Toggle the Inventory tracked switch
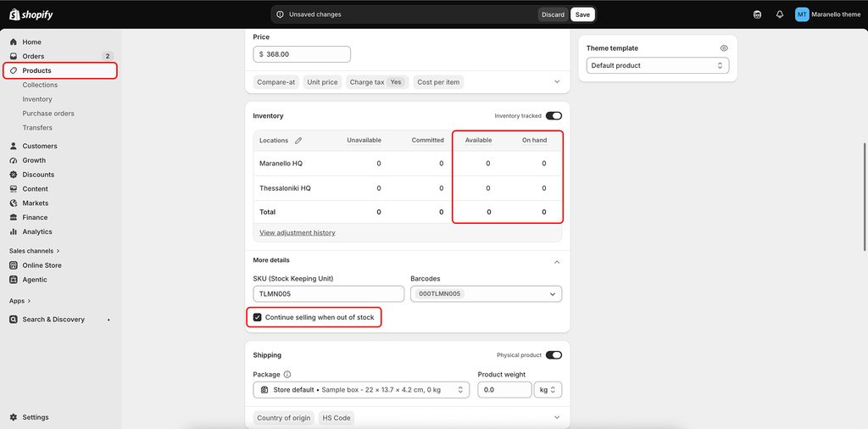This screenshot has height=429, width=868. coord(554,115)
